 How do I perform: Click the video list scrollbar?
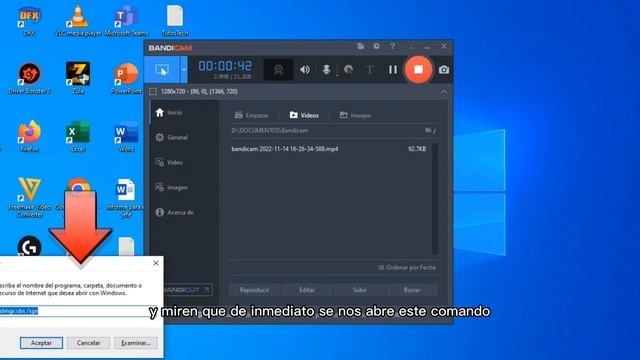pyautogui.click(x=435, y=199)
